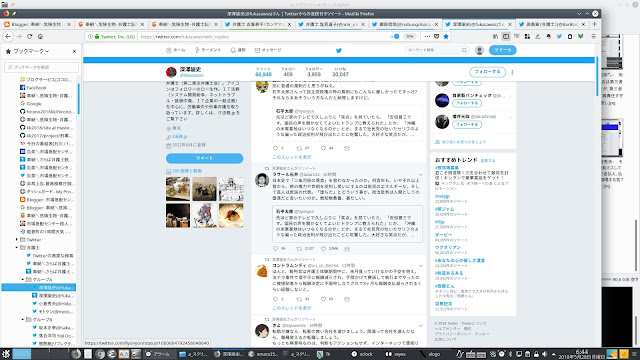Viewport: 640px width, 360px height.
Task: Open the page actions three-dot menu
Action: (x=427, y=36)
